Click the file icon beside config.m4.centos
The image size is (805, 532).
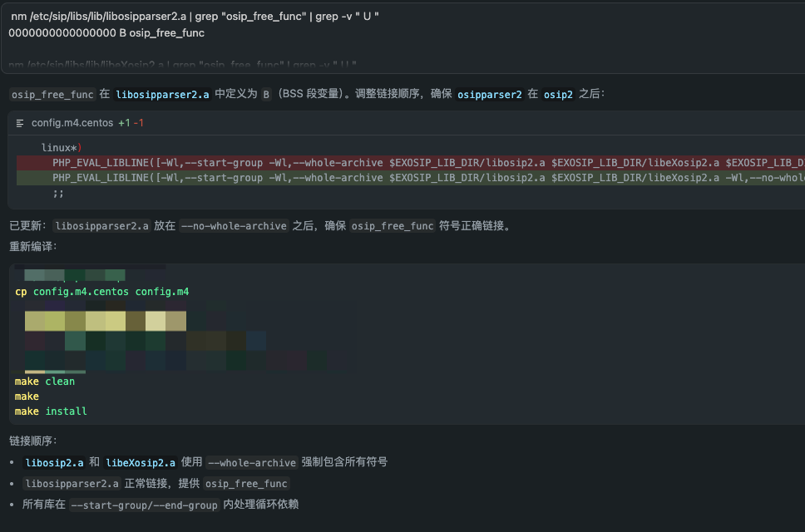pos(21,123)
